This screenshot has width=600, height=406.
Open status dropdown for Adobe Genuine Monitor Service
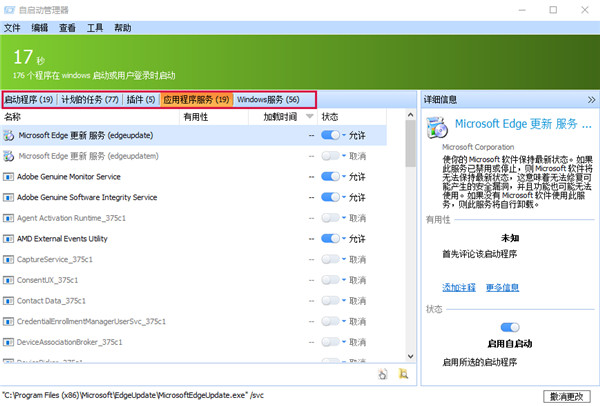(x=344, y=176)
